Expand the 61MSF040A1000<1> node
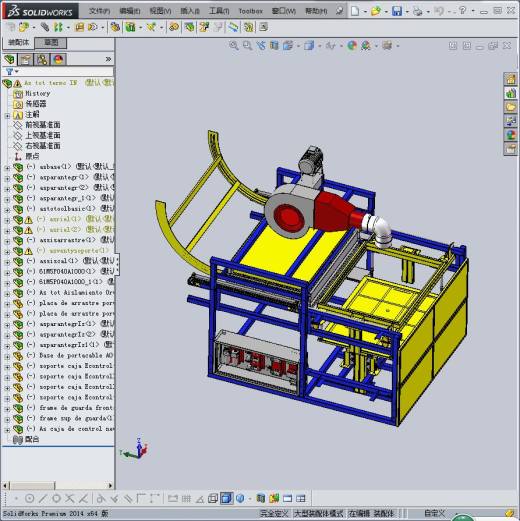This screenshot has height=521, width=520. tap(7, 272)
